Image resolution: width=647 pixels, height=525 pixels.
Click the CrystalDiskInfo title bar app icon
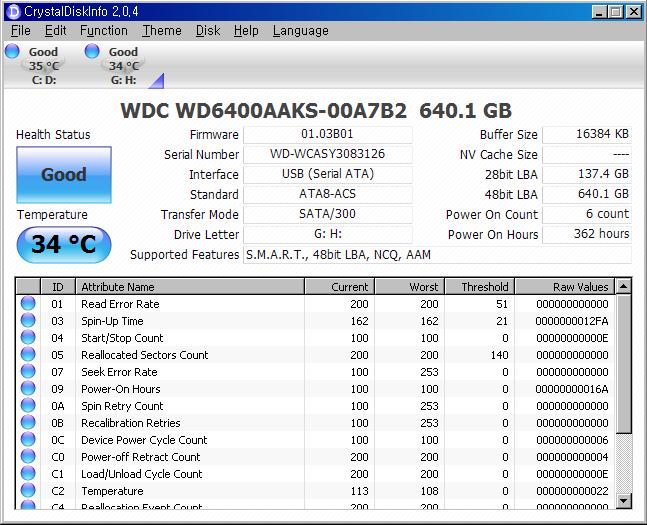13,11
